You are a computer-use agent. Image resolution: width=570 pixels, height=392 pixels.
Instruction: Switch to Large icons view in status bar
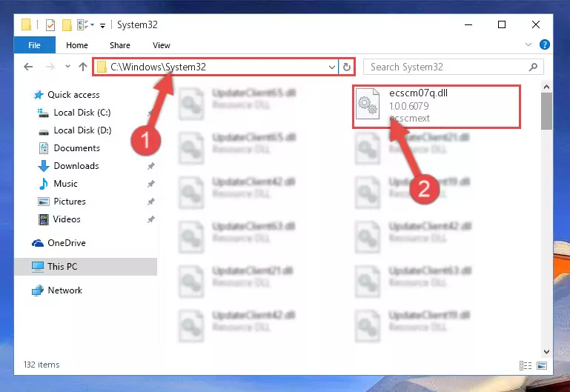click(542, 365)
